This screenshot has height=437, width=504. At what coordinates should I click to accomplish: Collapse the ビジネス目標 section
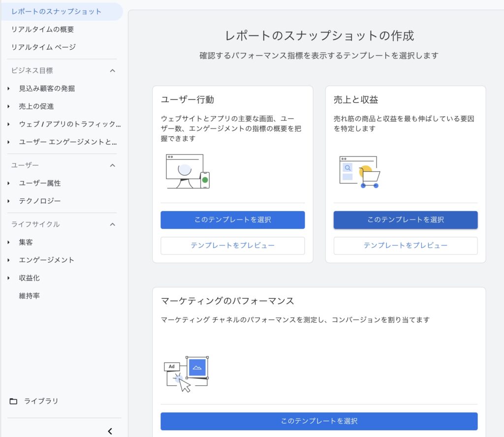click(x=112, y=71)
